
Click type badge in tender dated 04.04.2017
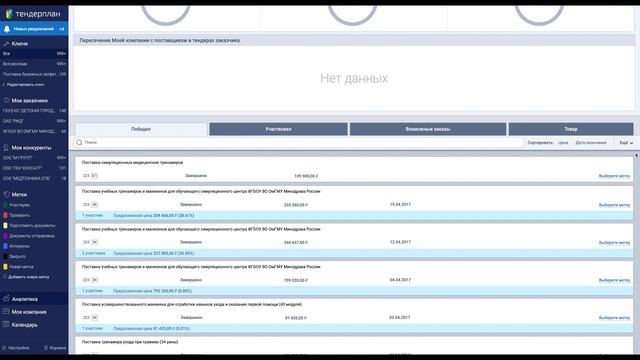pos(94,280)
